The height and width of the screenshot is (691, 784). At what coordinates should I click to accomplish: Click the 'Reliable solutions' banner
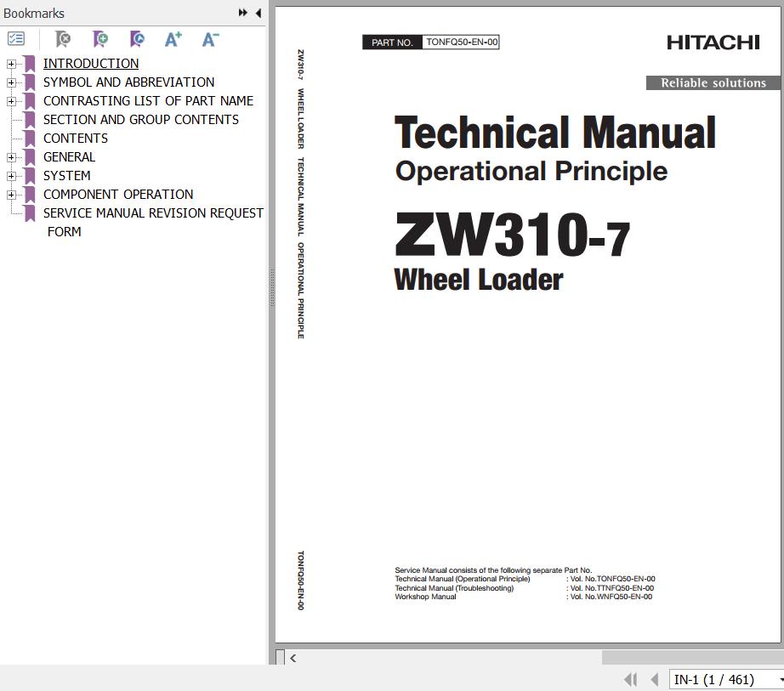coord(713,83)
